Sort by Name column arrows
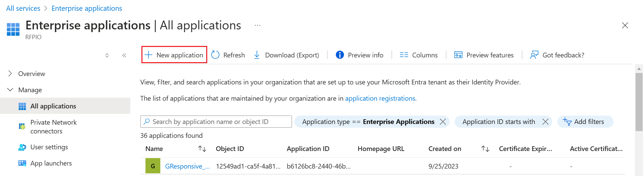This screenshot has width=644, height=176. pos(202,149)
